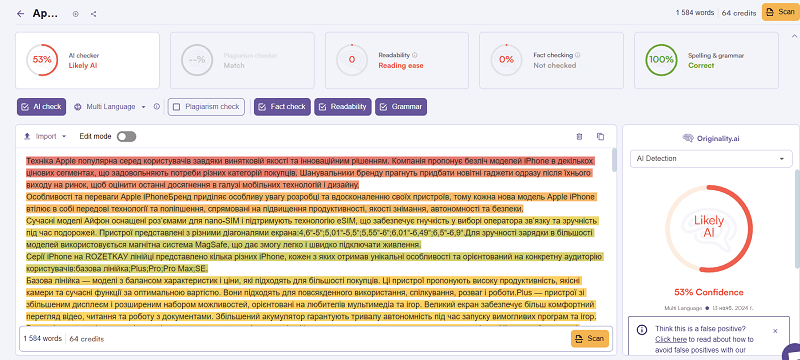Click the share icon near the title
This screenshot has width=800, height=360.
tap(93, 14)
